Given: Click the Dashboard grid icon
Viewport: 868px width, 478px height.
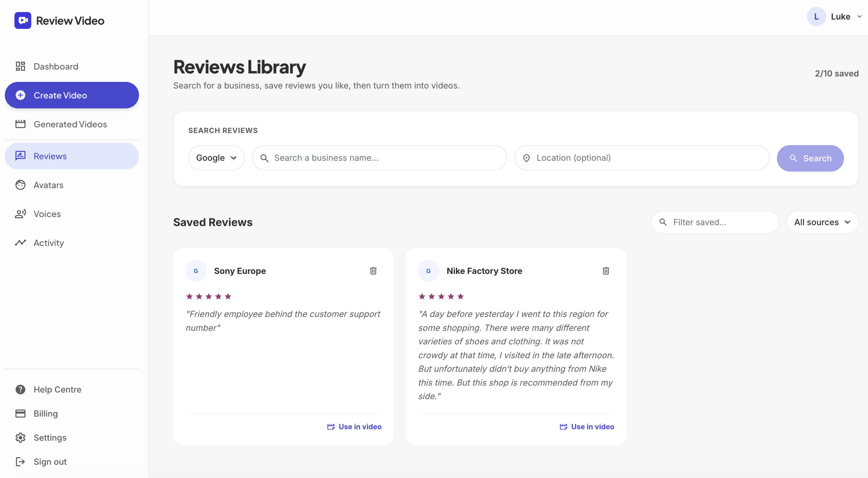Looking at the screenshot, I should tap(20, 67).
